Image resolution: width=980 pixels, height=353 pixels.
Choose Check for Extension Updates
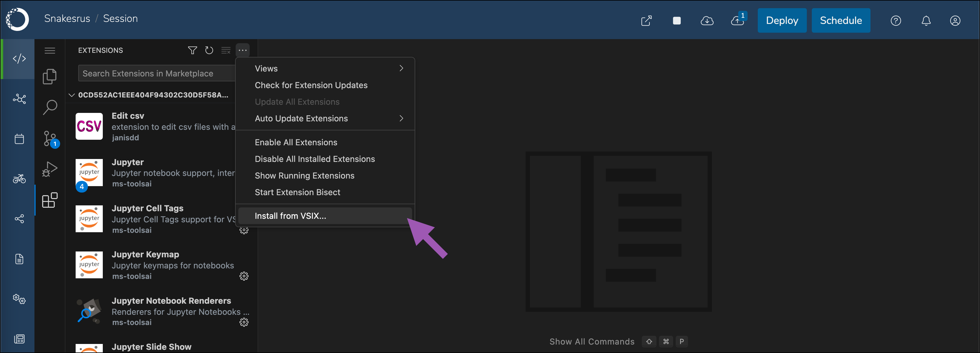click(311, 85)
